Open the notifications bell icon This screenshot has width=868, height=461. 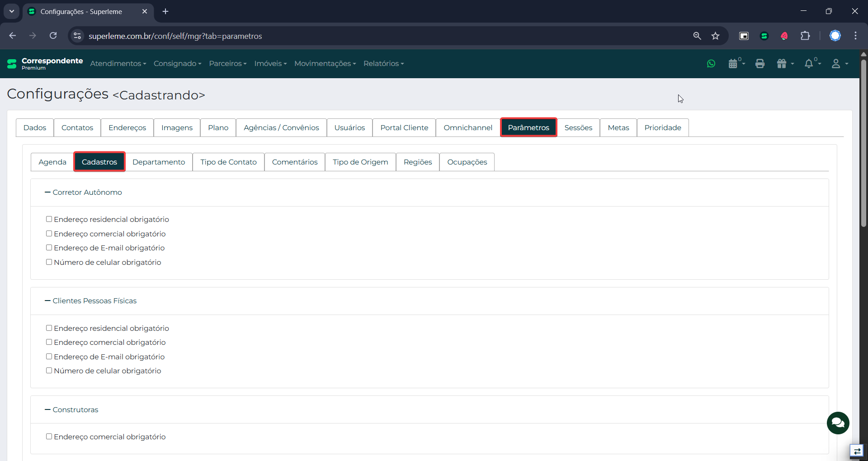pos(809,64)
